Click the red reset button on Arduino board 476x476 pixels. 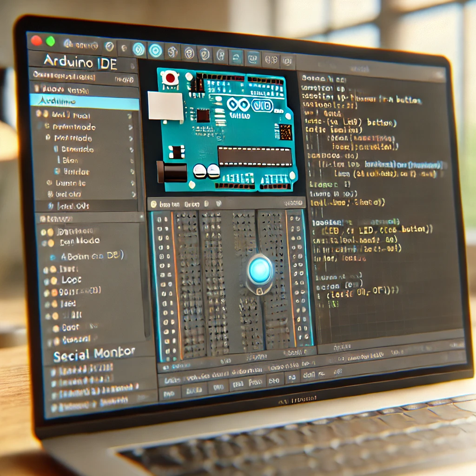(170, 78)
